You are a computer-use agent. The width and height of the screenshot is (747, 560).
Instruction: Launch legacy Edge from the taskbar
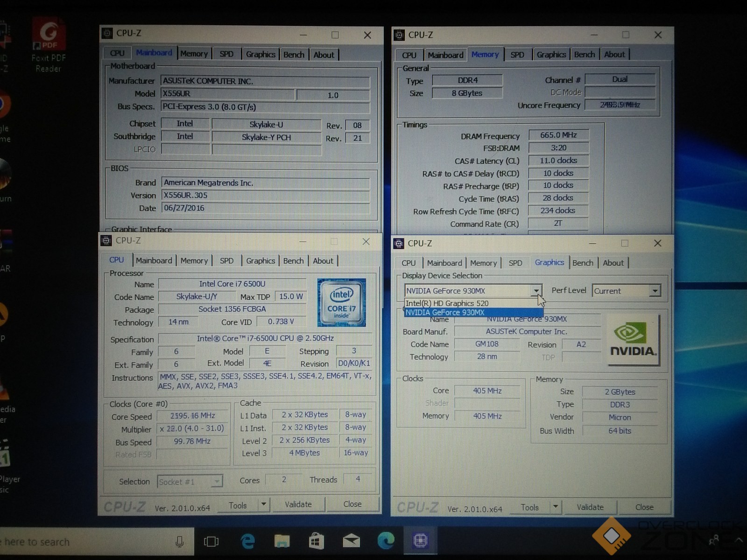[x=247, y=541]
